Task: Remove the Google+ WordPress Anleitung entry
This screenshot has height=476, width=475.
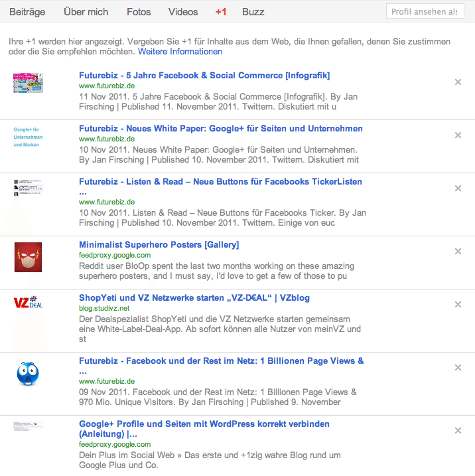Action: pos(458,430)
